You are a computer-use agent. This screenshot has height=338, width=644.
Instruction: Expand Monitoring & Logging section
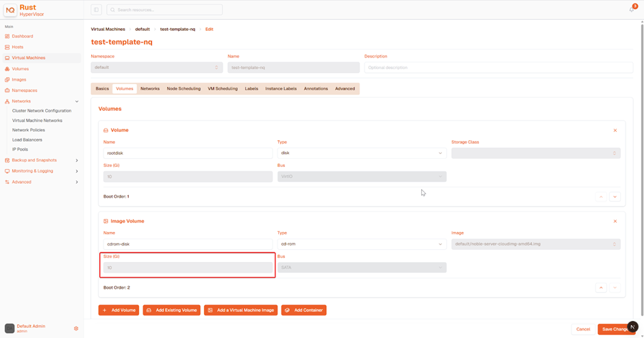click(77, 171)
